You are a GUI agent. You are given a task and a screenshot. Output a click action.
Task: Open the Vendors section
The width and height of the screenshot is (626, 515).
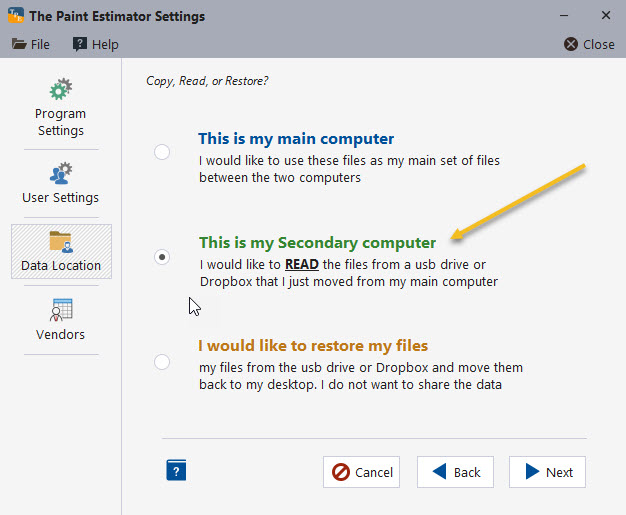tap(61, 319)
